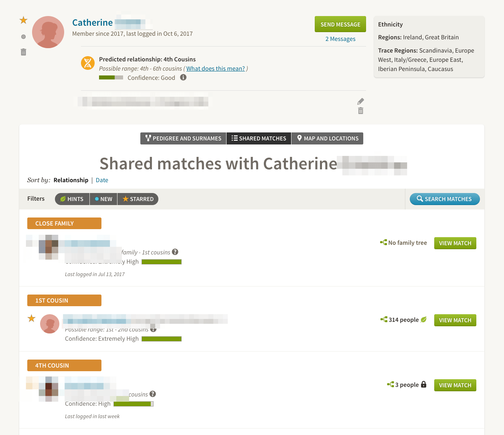The image size is (504, 435).
Task: Switch to Map and Locations tab
Action: tap(327, 138)
